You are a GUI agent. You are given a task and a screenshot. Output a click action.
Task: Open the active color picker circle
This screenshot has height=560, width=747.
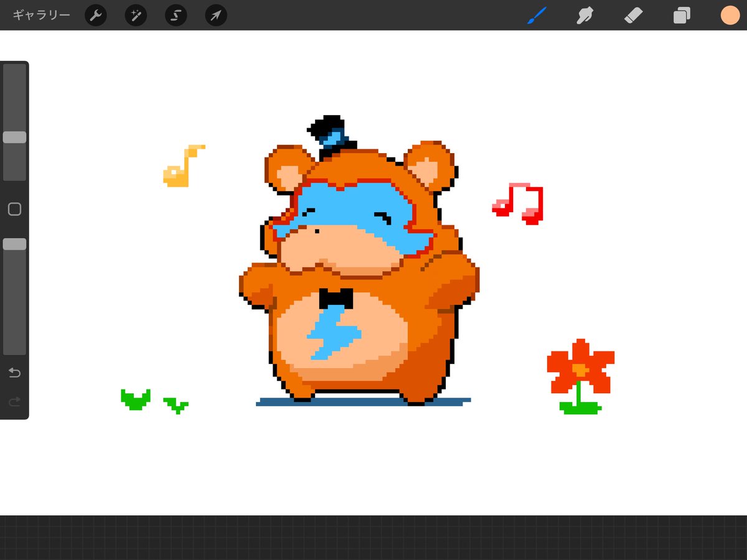(x=730, y=16)
